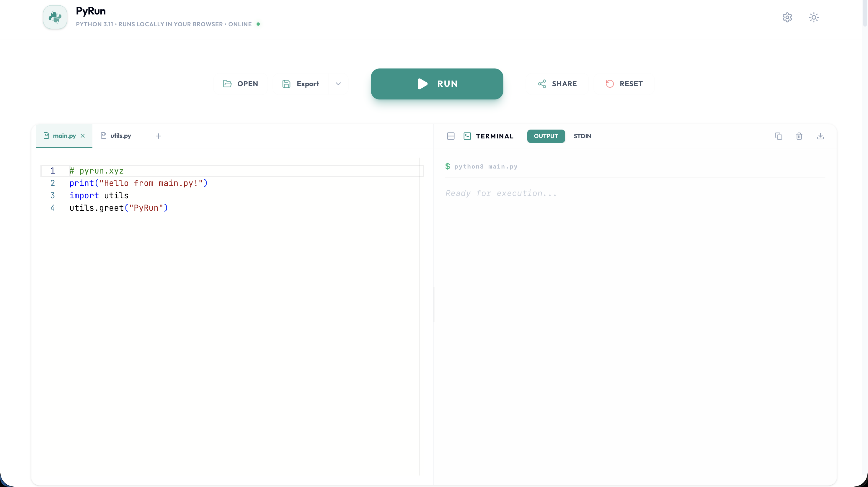Image resolution: width=868 pixels, height=487 pixels.
Task: Switch to the utils.py tab
Action: (116, 136)
